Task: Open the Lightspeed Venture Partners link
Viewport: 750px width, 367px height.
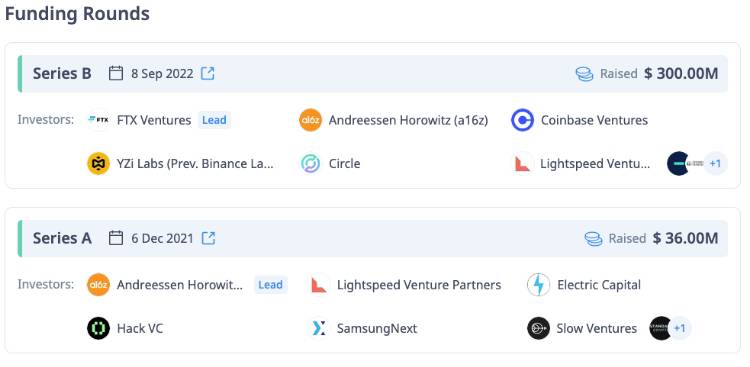Action: (419, 285)
